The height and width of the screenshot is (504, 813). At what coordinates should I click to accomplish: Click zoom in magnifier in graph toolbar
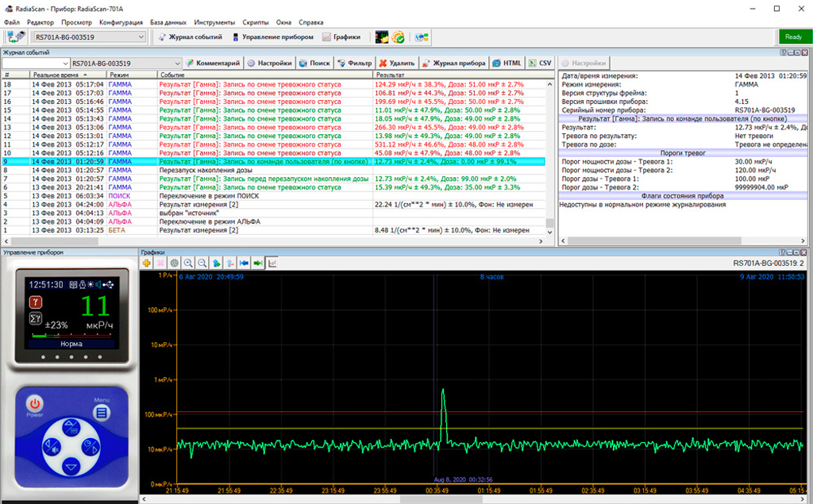click(x=189, y=263)
